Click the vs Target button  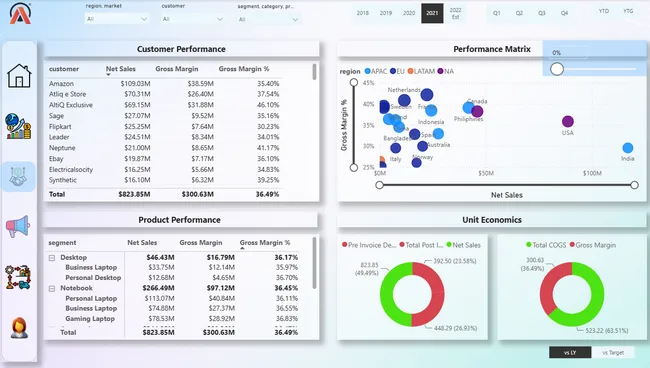[613, 353]
